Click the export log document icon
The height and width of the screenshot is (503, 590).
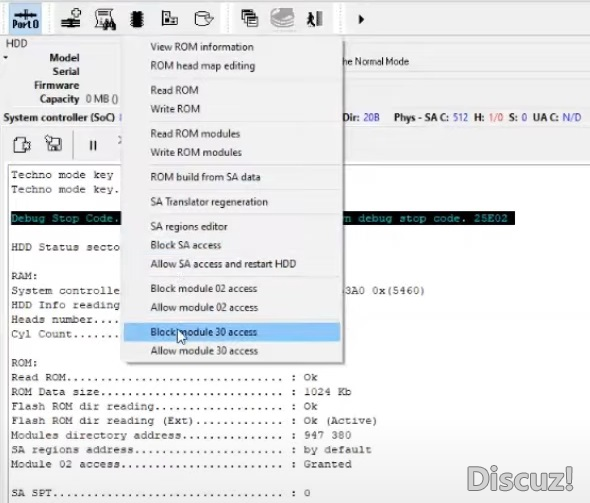click(x=22, y=145)
